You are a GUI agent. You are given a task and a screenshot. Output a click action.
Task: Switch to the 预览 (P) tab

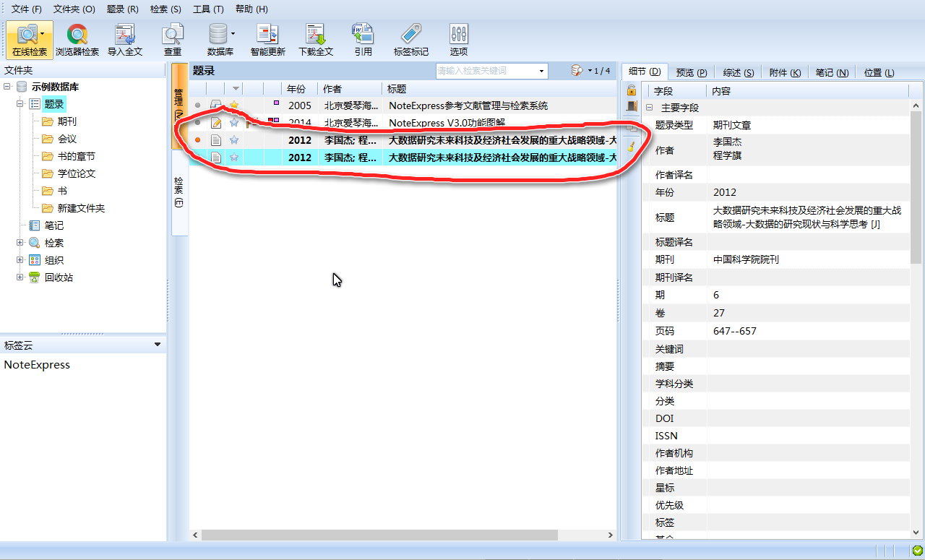692,72
